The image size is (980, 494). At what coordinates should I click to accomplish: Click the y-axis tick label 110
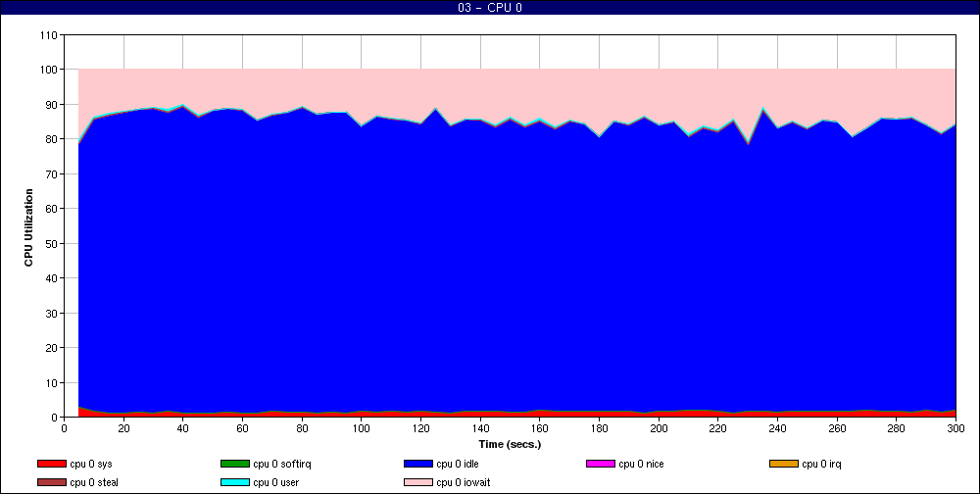[49, 35]
